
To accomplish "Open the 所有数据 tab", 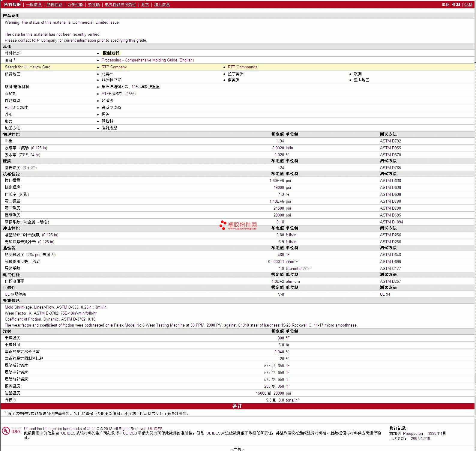I will pyautogui.click(x=12, y=5).
